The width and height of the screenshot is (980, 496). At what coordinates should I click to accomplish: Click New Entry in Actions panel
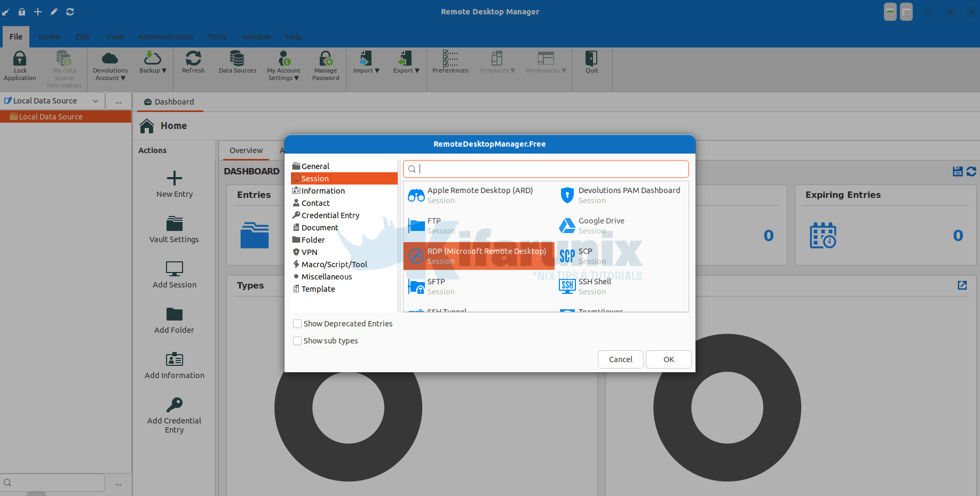173,183
